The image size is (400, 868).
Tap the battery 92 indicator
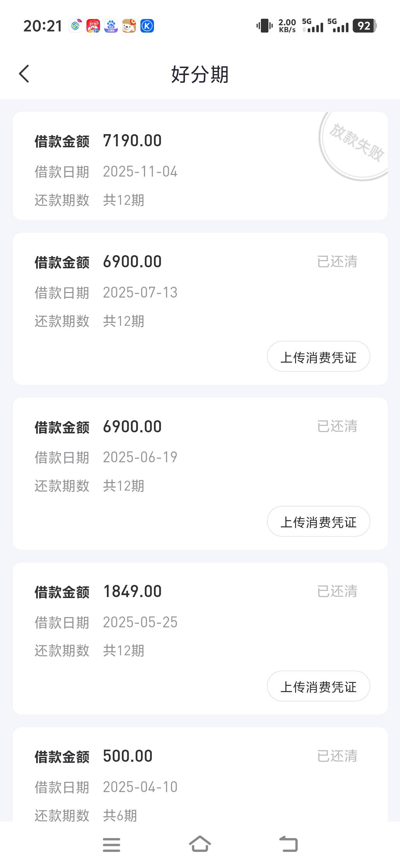click(364, 26)
